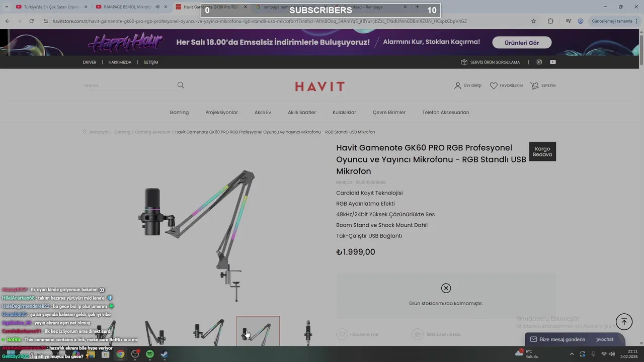Open the Gaming menu
The image size is (644, 362).
(179, 112)
